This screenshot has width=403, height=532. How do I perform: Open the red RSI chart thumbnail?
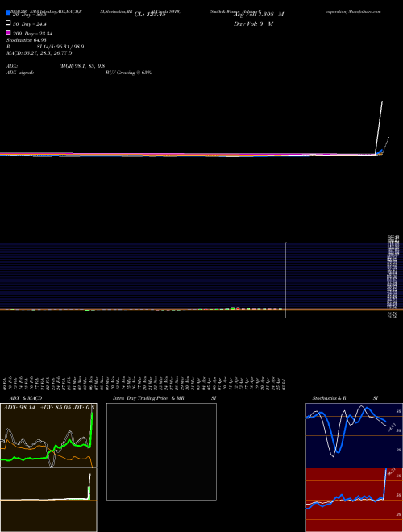[x=354, y=500]
